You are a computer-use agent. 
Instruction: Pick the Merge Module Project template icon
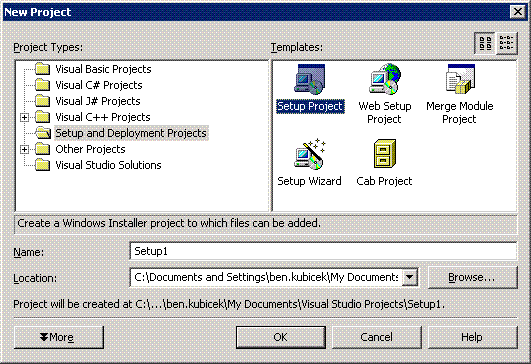460,79
